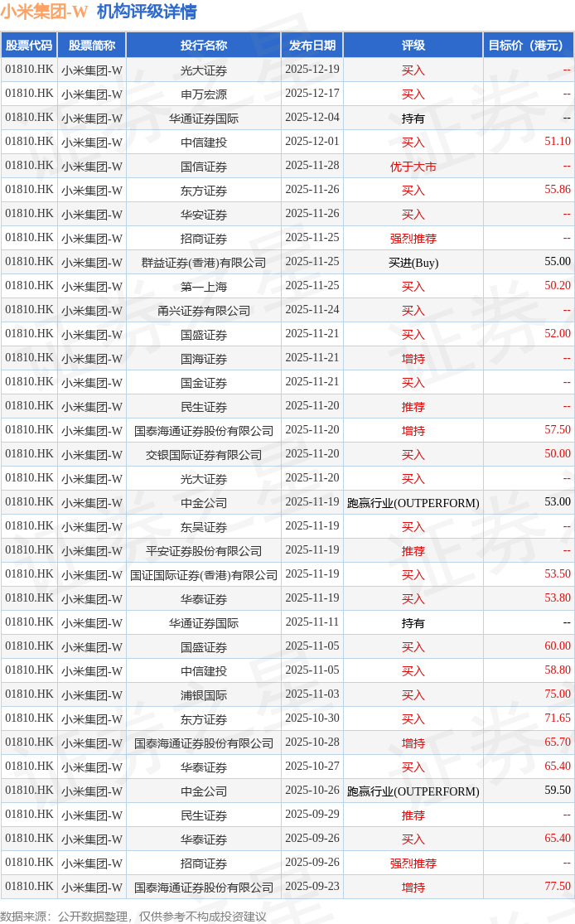Image resolution: width=575 pixels, height=924 pixels.
Task: Click the 推荐 rating in 平安证券 row
Action: coord(413,551)
